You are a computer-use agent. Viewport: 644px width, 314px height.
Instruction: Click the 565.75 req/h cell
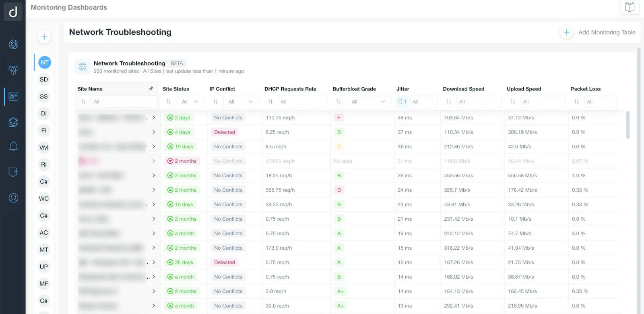280,190
